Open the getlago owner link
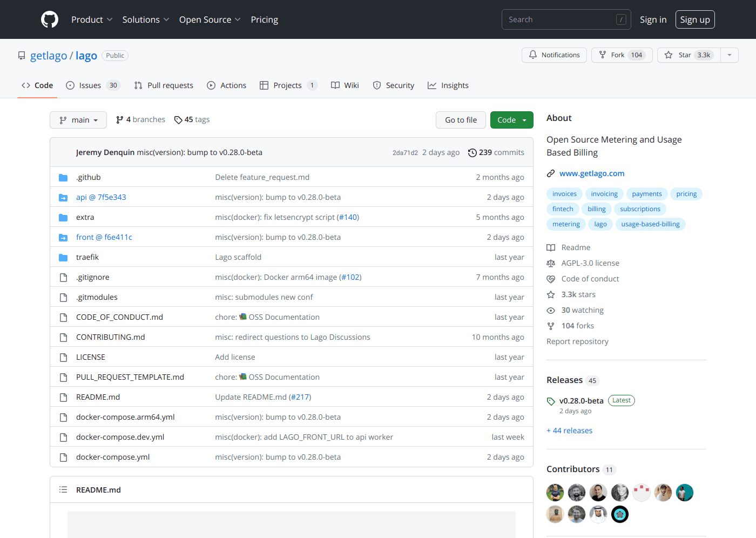Viewport: 756px width, 538px height. 49,56
